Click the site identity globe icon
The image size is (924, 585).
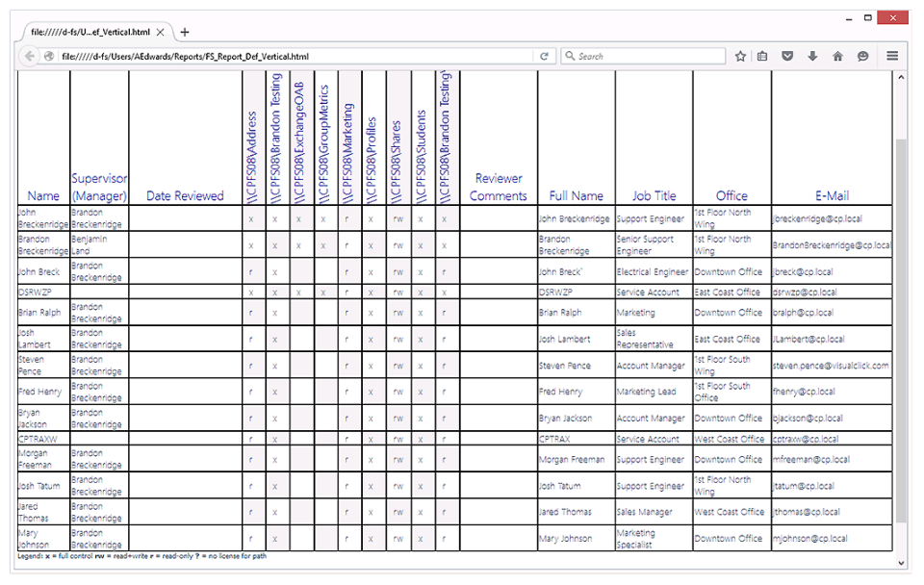[x=48, y=56]
